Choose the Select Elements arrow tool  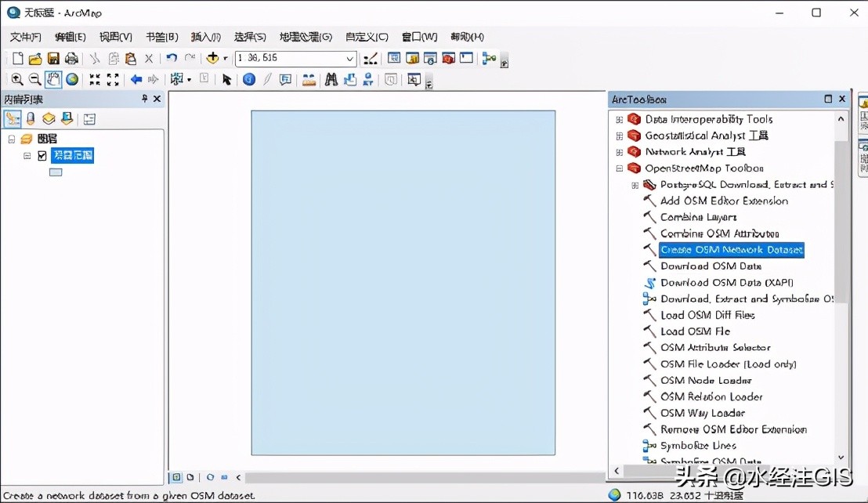tap(226, 80)
